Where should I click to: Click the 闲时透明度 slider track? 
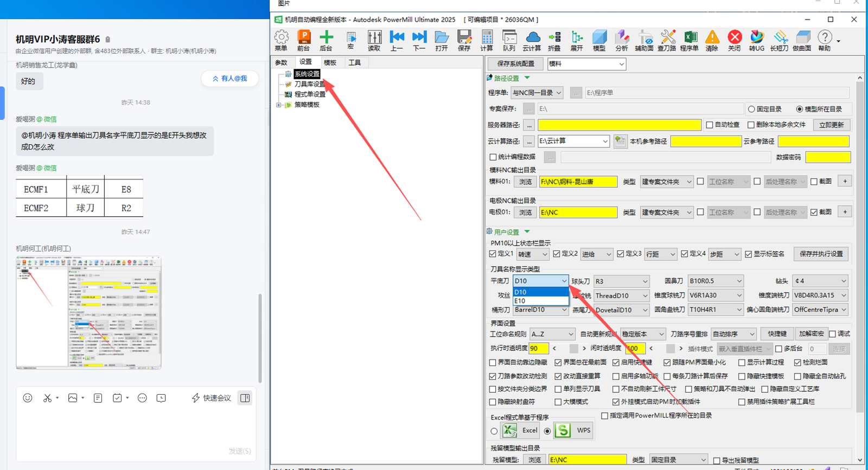666,349
